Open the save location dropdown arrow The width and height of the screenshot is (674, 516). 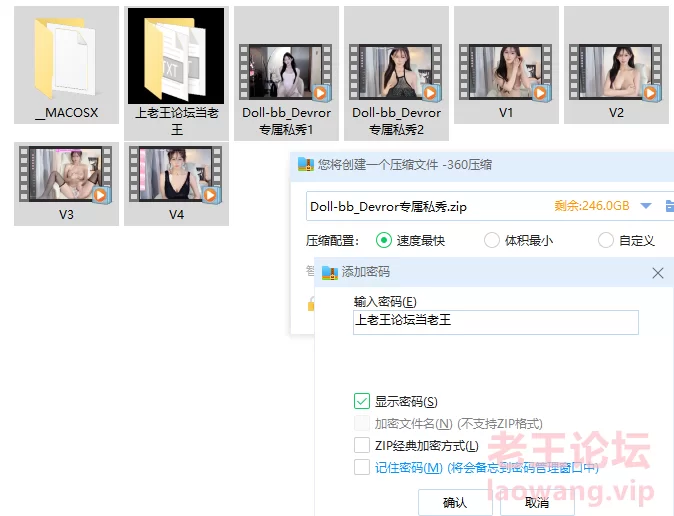click(x=646, y=206)
